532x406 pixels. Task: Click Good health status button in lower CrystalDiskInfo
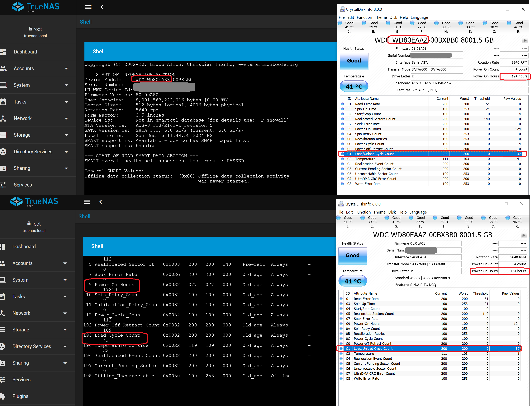point(353,256)
